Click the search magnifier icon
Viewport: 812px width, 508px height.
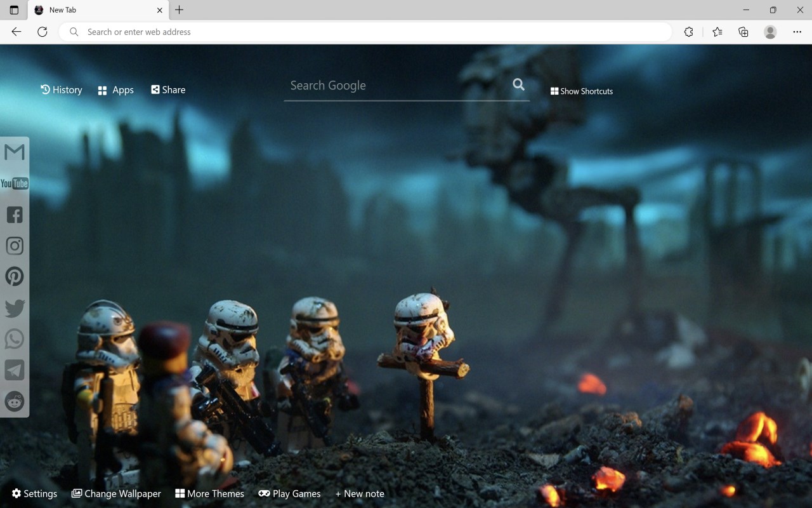pos(519,84)
